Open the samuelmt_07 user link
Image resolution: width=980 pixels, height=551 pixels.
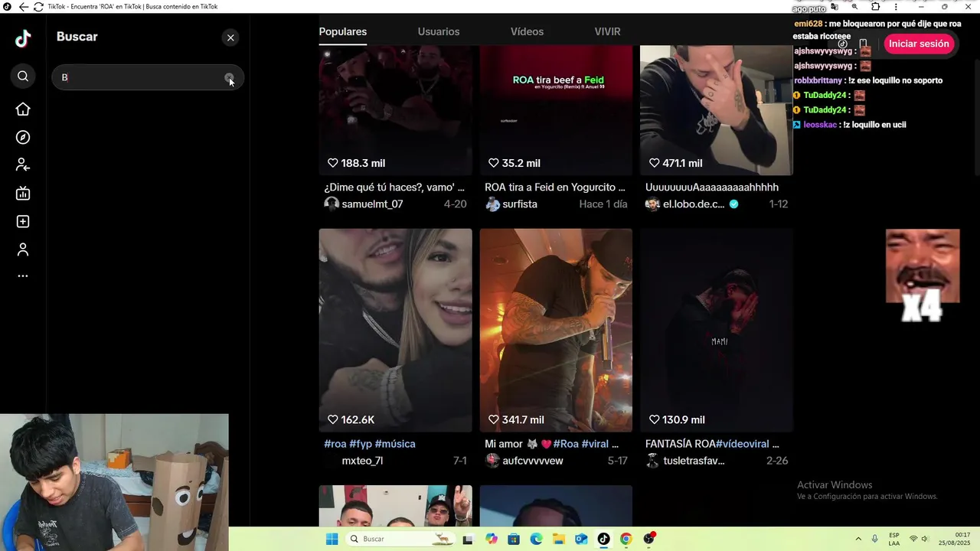(x=372, y=204)
